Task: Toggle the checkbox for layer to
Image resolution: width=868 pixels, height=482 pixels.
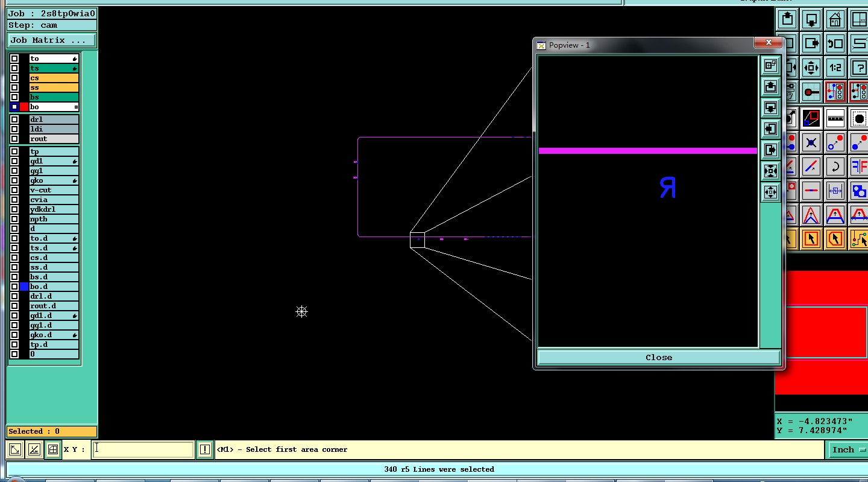Action: 14,59
